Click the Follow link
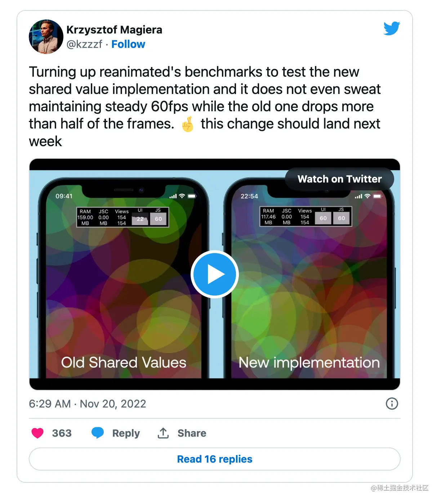441x504 pixels. 128,44
